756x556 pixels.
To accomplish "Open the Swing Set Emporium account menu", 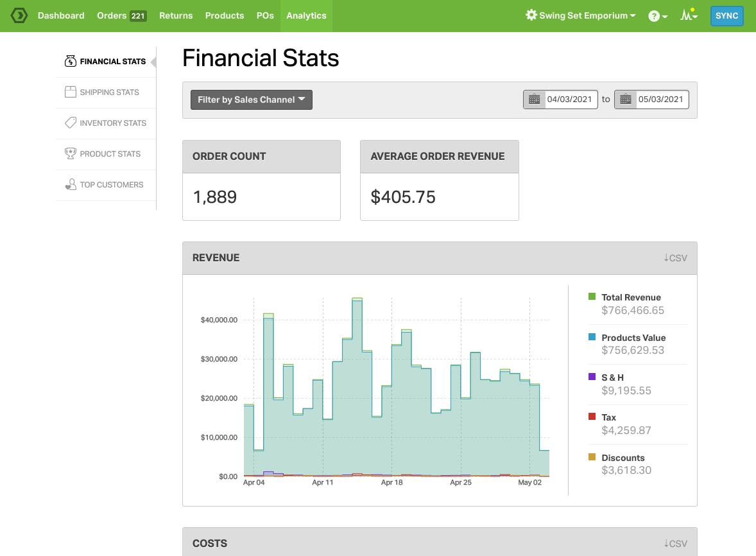I will 581,15.
